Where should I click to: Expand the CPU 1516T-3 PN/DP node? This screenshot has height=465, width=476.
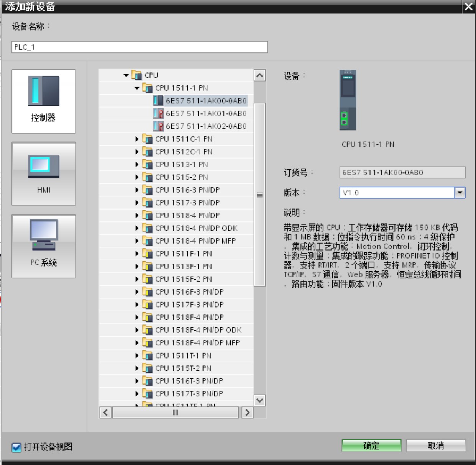click(137, 381)
